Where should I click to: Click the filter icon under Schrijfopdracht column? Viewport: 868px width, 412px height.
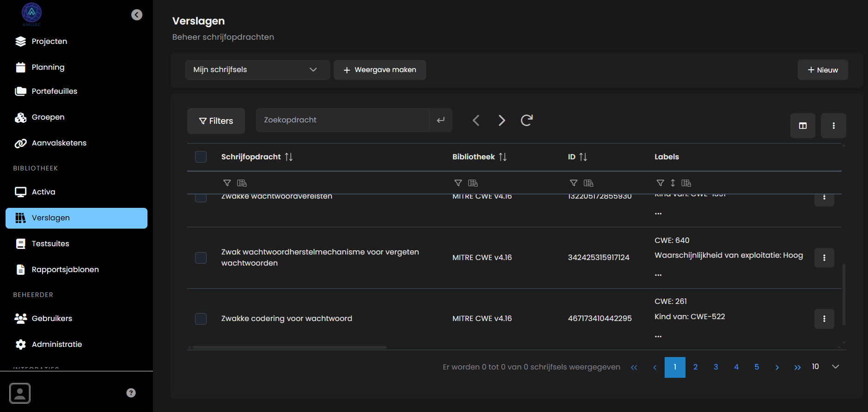[x=227, y=183]
